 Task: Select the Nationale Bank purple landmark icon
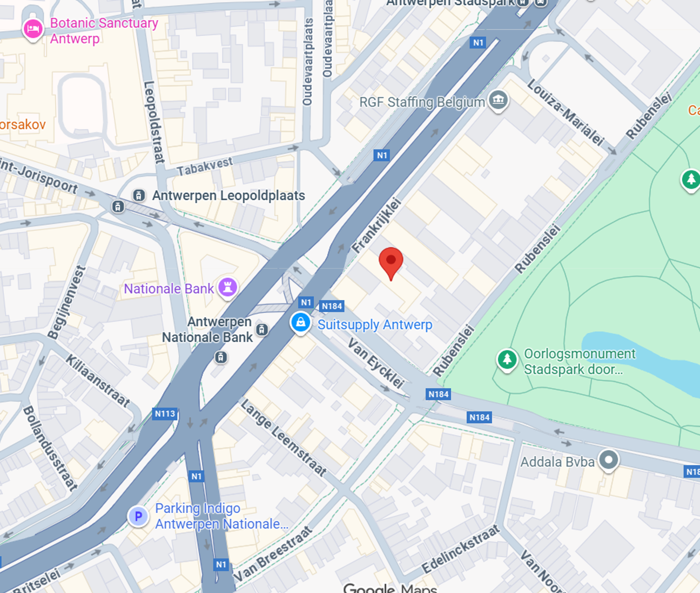click(227, 287)
